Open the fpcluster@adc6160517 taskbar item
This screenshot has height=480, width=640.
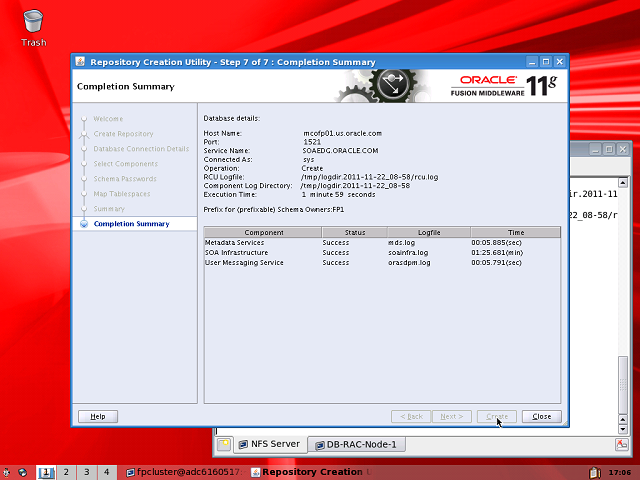click(184, 472)
